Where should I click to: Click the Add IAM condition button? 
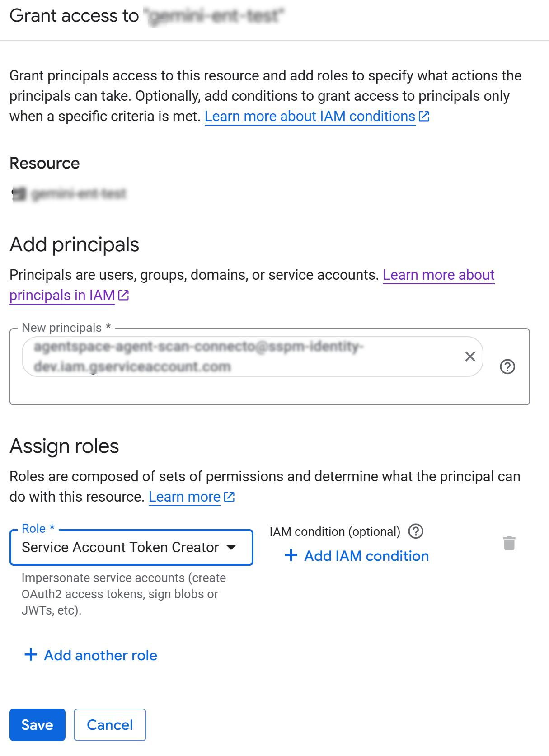point(357,556)
